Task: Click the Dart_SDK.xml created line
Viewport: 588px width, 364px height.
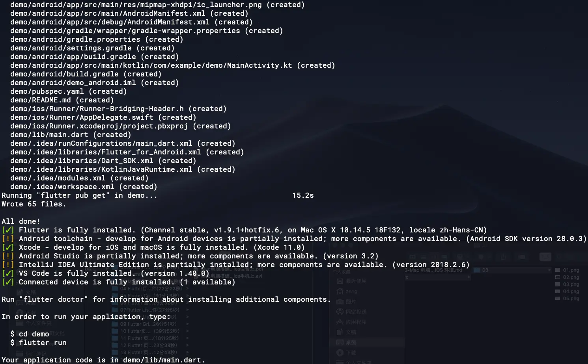Action: [103, 161]
